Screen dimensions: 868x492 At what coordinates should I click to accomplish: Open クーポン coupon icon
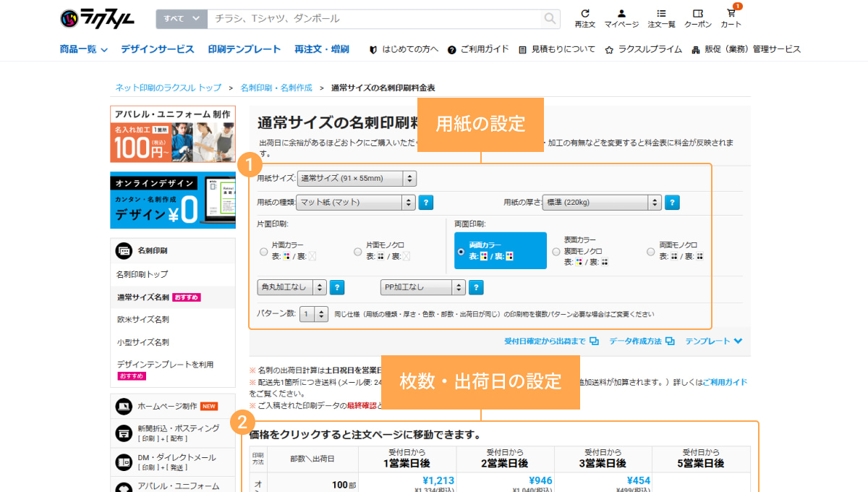pyautogui.click(x=698, y=13)
